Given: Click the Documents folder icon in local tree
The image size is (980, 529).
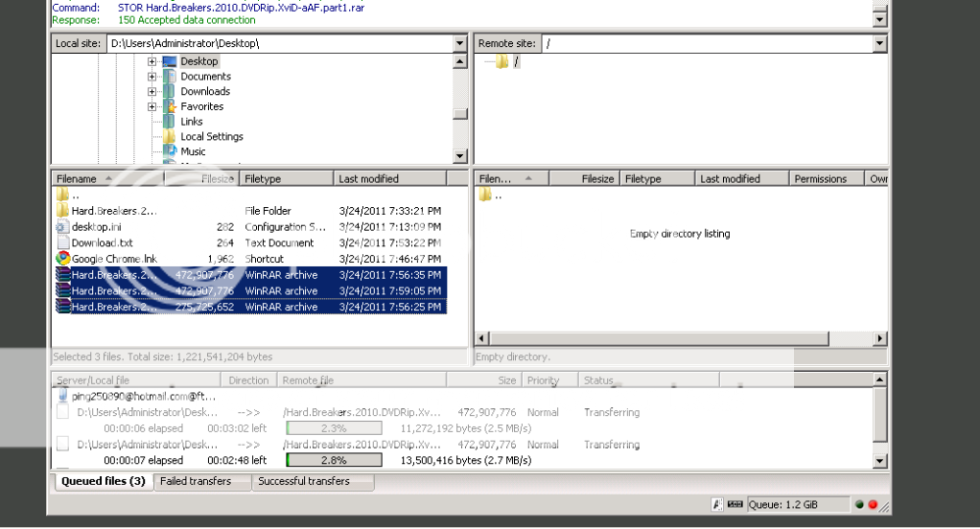Looking at the screenshot, I should tap(170, 77).
